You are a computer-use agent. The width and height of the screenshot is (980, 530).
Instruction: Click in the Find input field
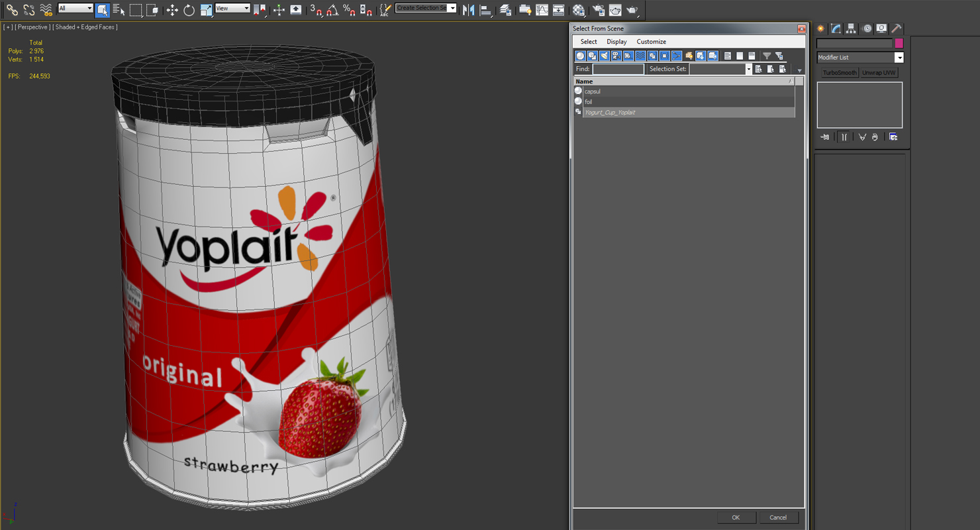618,69
